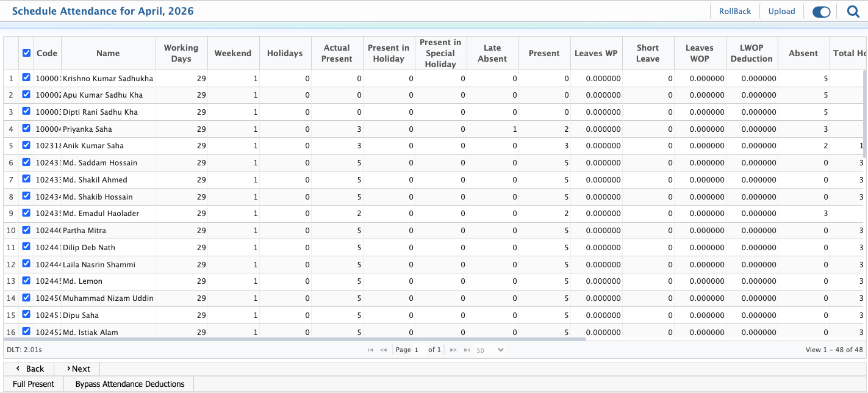Uncheck the select-all header checkbox
Viewport: 868px width, 393px height.
(x=26, y=53)
